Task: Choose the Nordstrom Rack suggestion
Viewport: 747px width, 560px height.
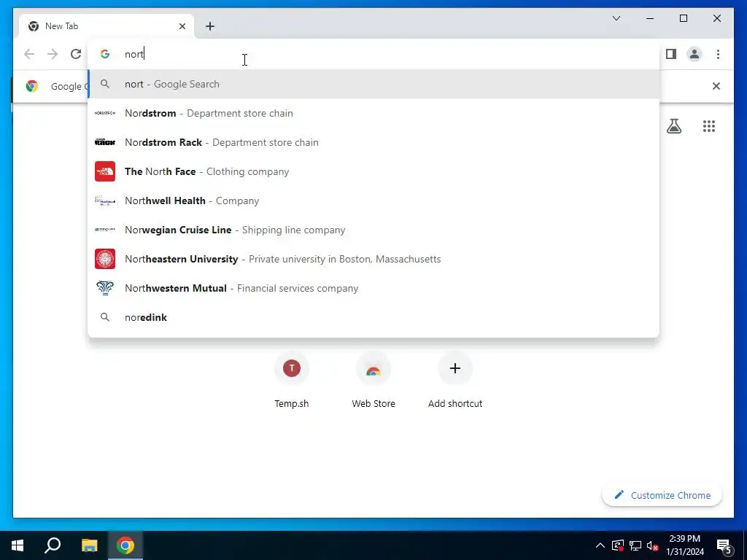Action: [373, 142]
